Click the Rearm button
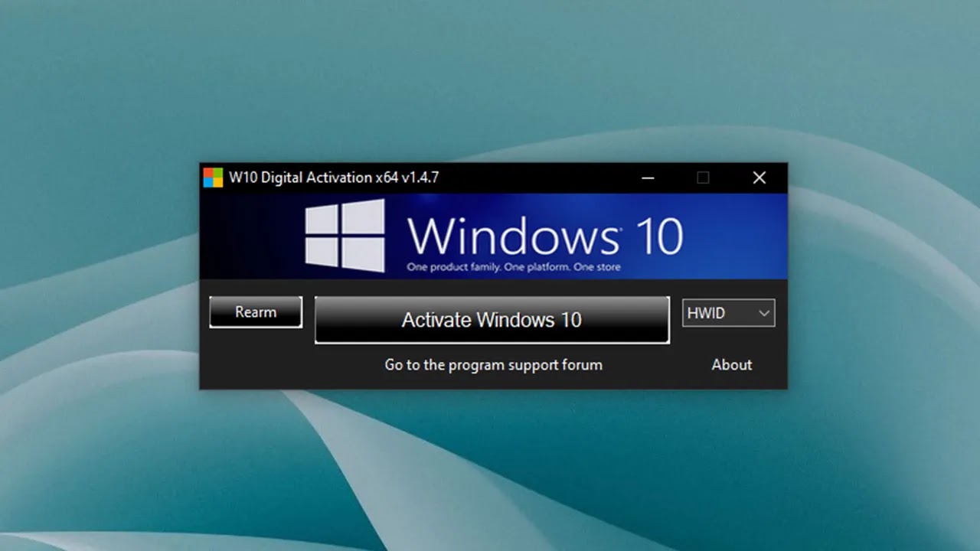Image resolution: width=980 pixels, height=551 pixels. pyautogui.click(x=256, y=312)
